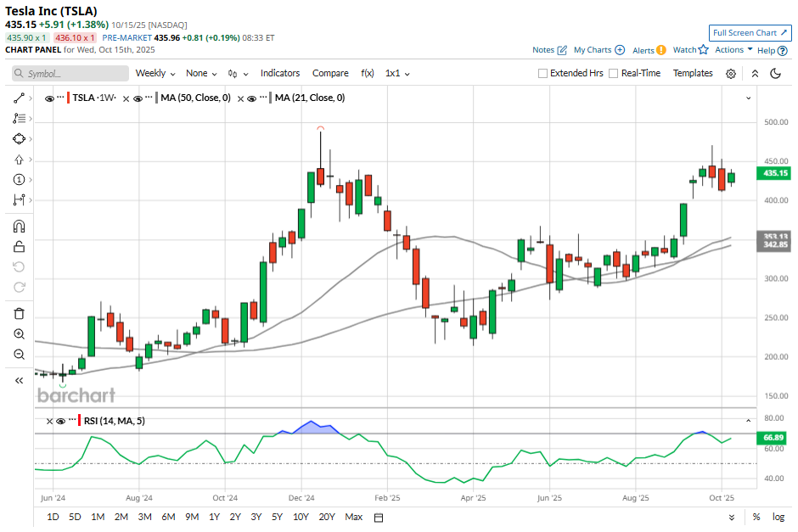Select the 1D time range
The height and width of the screenshot is (532, 798).
[x=53, y=518]
